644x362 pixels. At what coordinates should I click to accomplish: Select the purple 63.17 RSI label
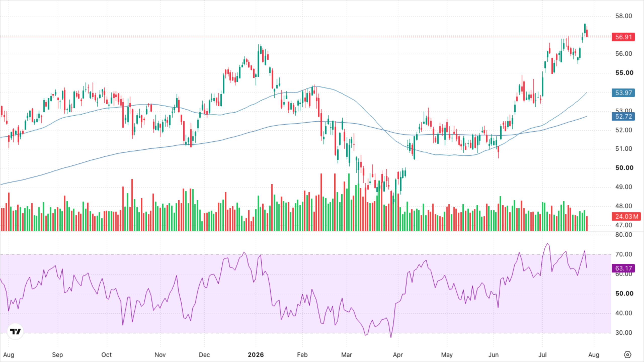[623, 268]
